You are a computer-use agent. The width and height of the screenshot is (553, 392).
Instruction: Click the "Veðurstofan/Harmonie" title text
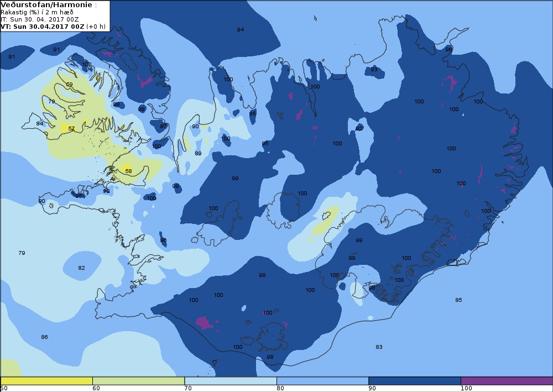tap(46, 5)
